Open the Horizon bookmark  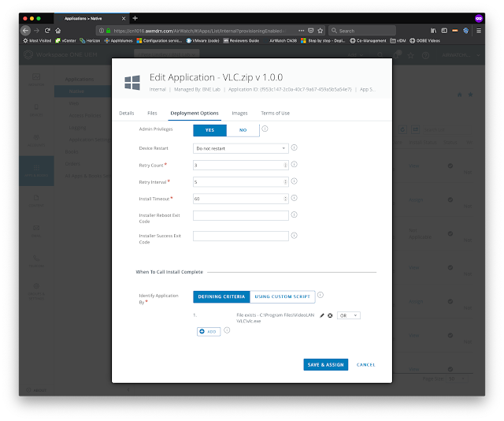click(90, 40)
